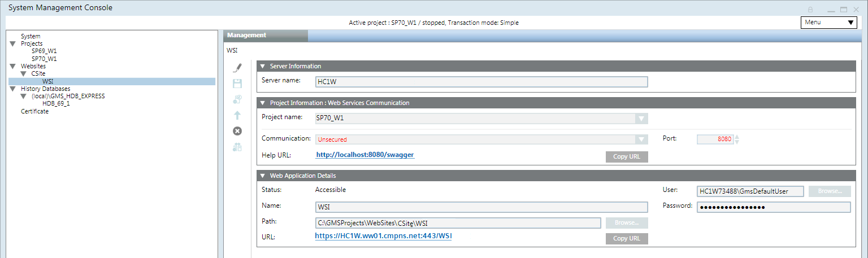Collapse the Web Application Details section
The image size is (868, 258).
tap(263, 176)
